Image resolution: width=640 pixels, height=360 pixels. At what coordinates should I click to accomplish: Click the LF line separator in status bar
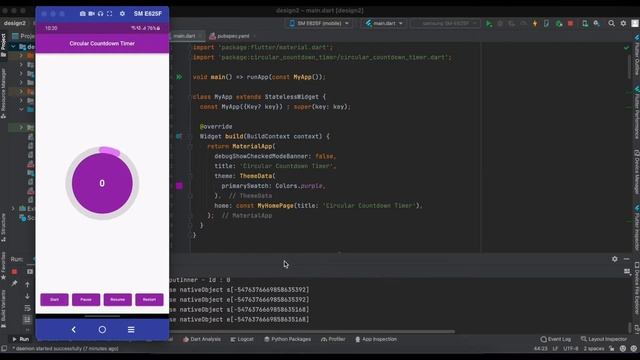pyautogui.click(x=555, y=349)
